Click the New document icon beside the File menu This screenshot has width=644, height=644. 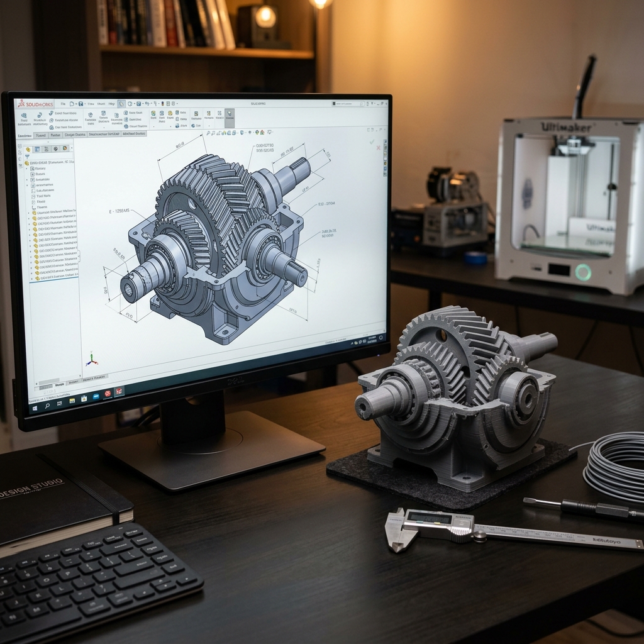coord(72,104)
